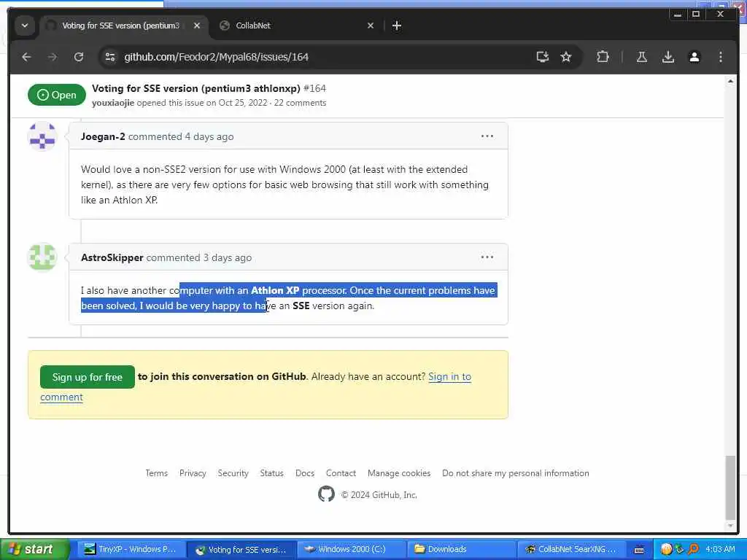Viewport: 747px width, 560px height.
Task: Click the Sign up for free button
Action: [x=88, y=377]
